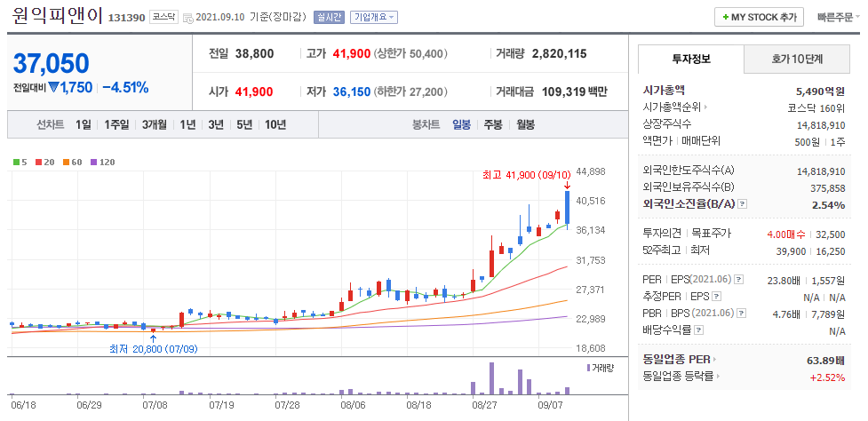Click the 코스닥 160위 ranking value

[x=816, y=107]
